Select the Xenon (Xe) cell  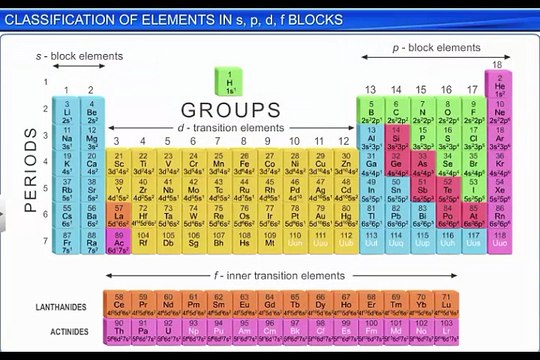(x=499, y=190)
